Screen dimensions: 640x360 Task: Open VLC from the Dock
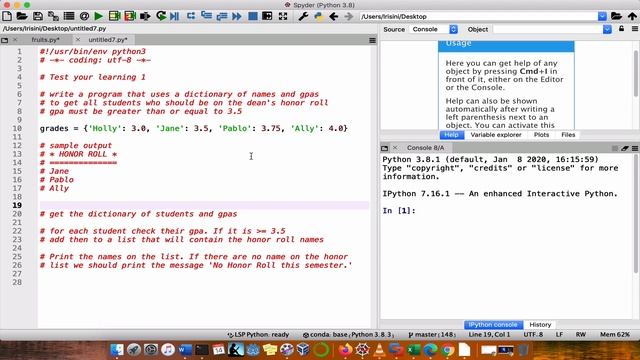tap(379, 350)
